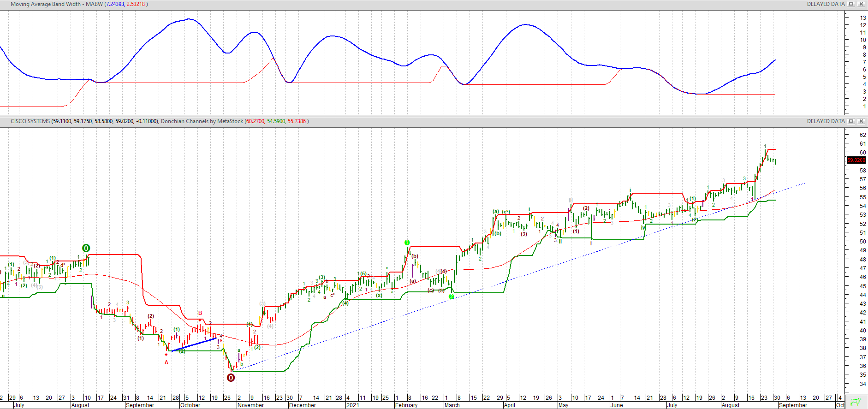Click the red A wave label
The height and width of the screenshot is (409, 868).
pos(166,362)
